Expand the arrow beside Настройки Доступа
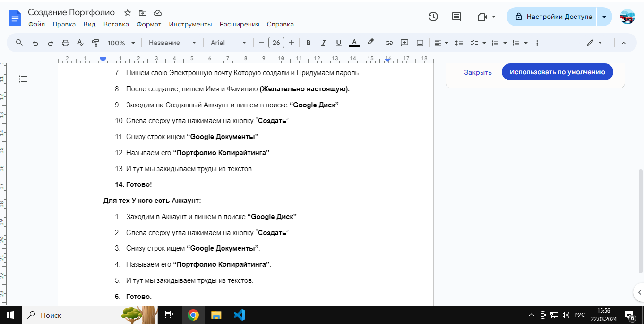The width and height of the screenshot is (644, 324). point(604,17)
